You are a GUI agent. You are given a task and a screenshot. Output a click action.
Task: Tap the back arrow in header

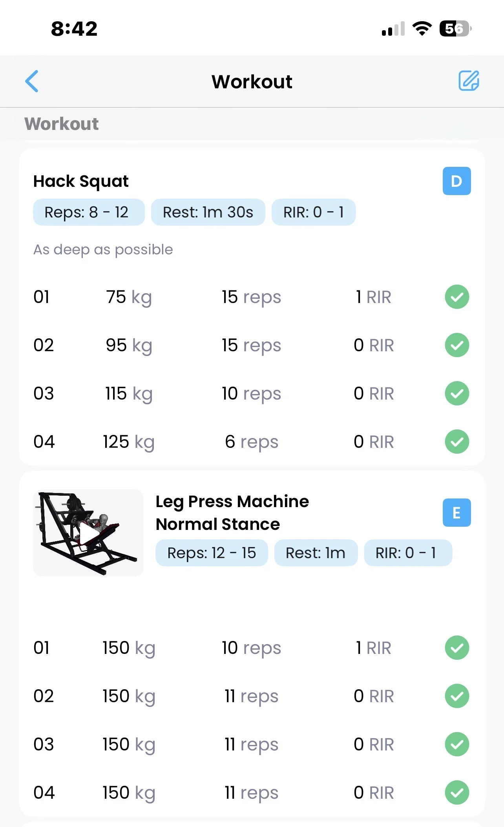click(x=32, y=81)
